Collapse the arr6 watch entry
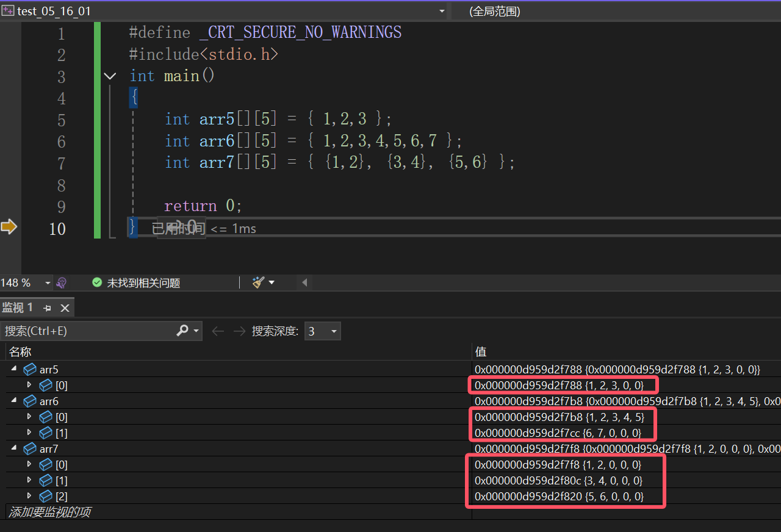This screenshot has width=781, height=532. pos(14,401)
